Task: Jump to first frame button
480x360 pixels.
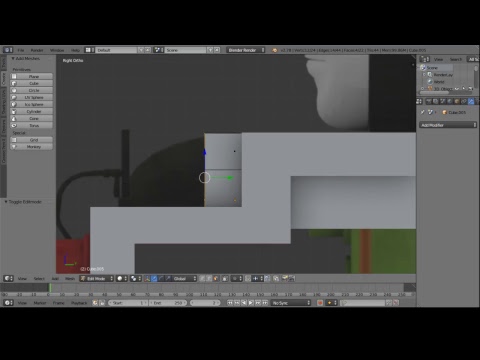Action: pos(230,303)
